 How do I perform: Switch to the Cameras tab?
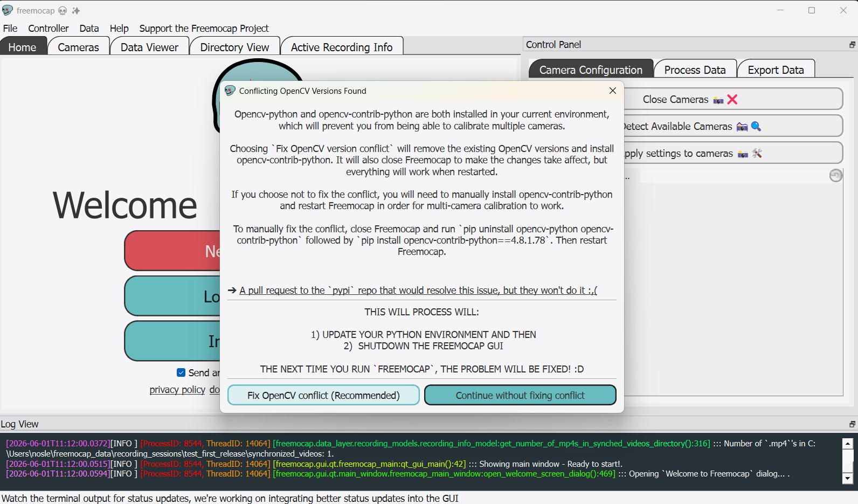(79, 47)
